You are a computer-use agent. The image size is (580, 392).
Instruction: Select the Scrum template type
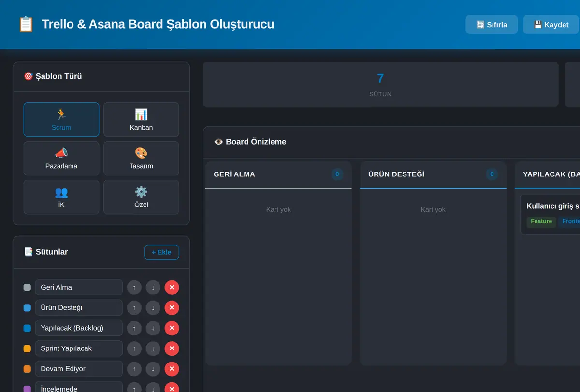(x=61, y=120)
